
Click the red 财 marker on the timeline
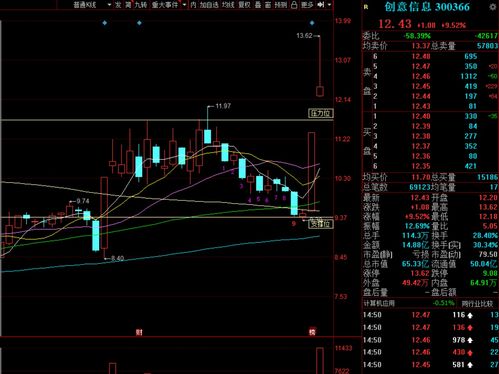(x=139, y=332)
